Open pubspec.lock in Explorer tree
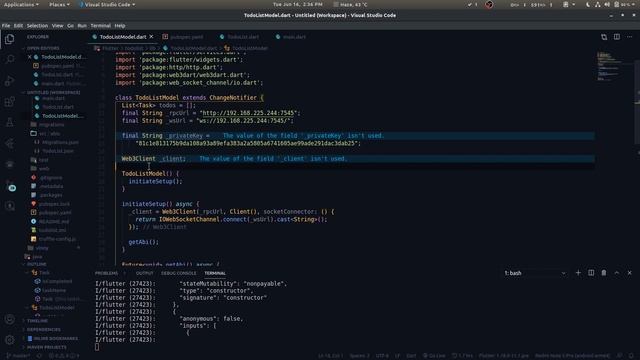The height and width of the screenshot is (360, 640). click(54, 204)
